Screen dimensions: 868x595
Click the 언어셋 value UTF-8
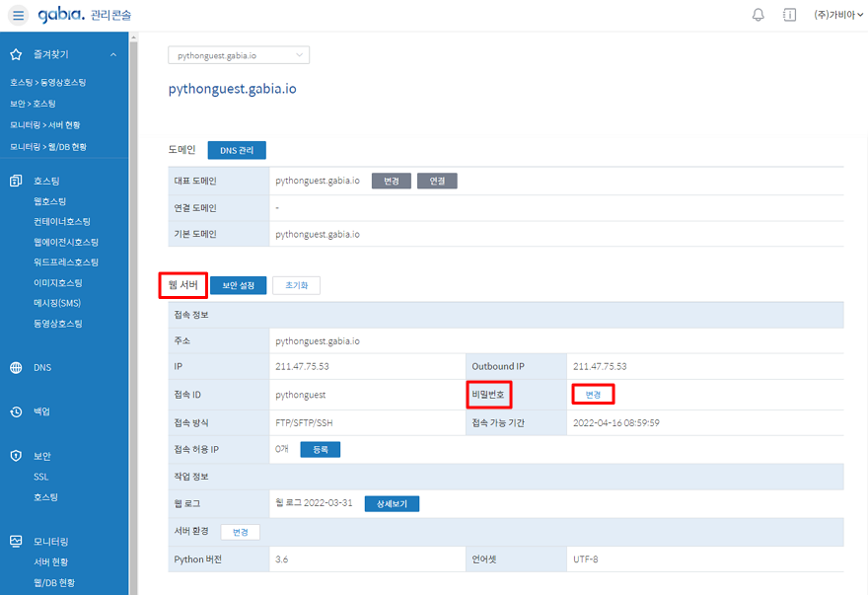coord(586,559)
